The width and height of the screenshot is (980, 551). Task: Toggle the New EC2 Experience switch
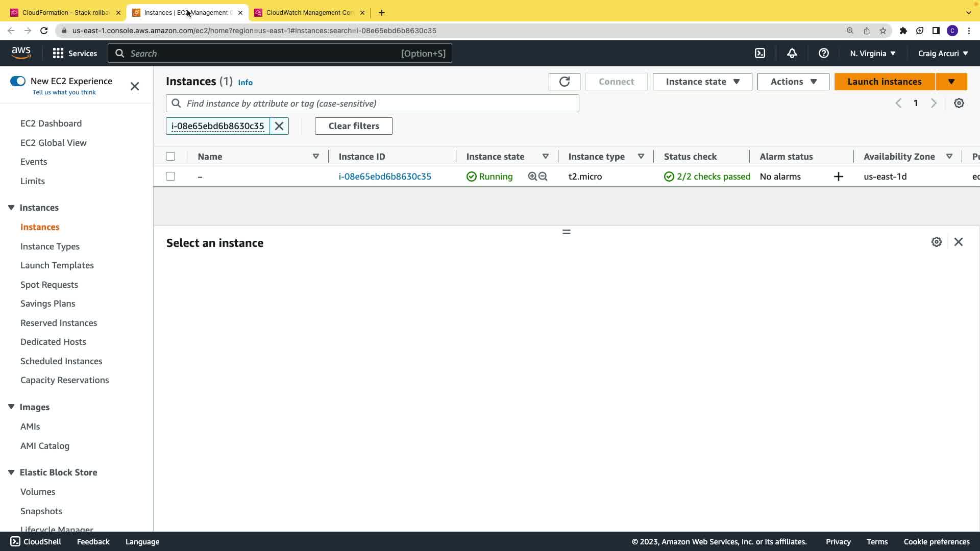(18, 81)
